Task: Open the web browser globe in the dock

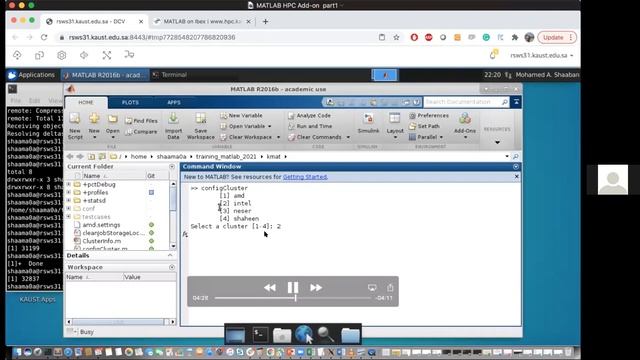Action: coord(304,334)
